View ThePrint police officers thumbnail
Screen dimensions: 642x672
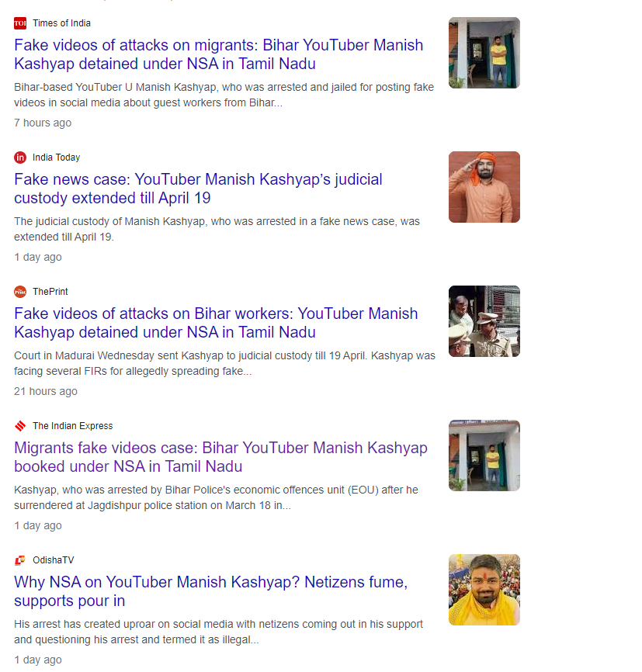484,321
